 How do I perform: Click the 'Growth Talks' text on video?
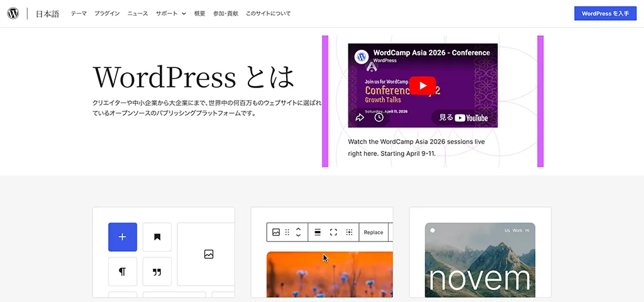383,100
